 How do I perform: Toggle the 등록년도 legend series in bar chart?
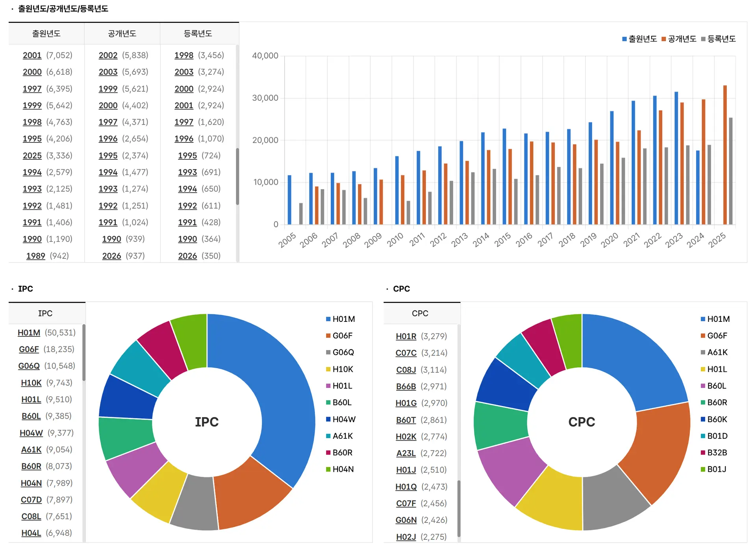point(721,39)
